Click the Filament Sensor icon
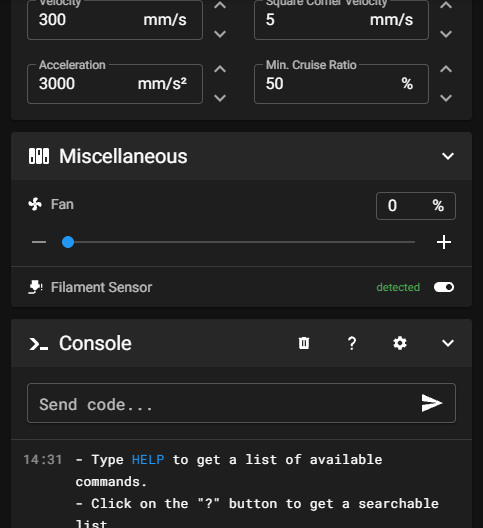The height and width of the screenshot is (528, 483). [x=35, y=287]
